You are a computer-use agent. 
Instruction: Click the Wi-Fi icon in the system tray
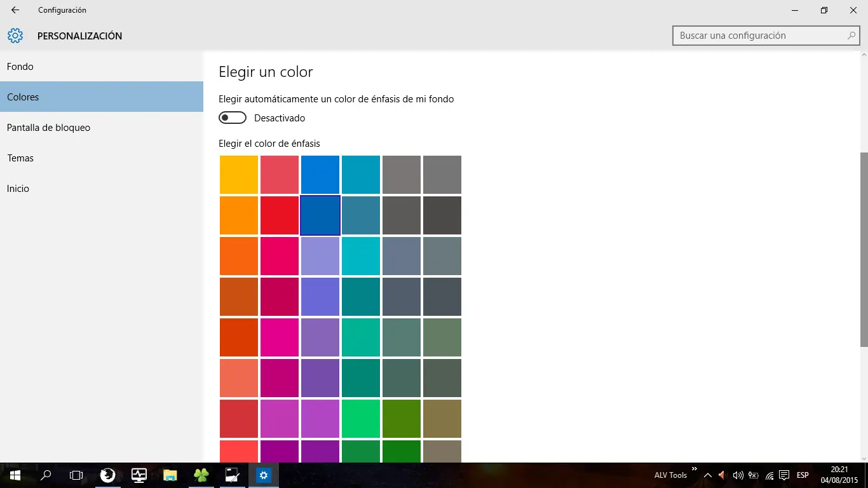point(768,475)
